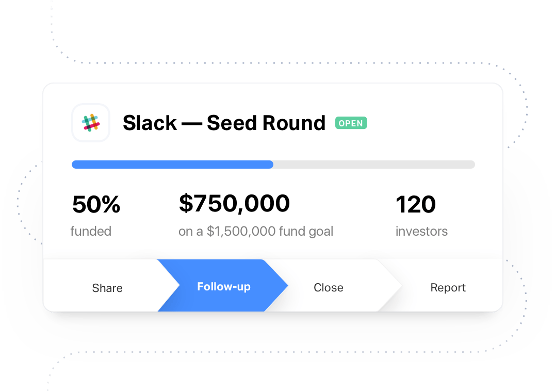Click the 'funded' label under 50%
Screen dimensions: 555x392
pos(91,232)
